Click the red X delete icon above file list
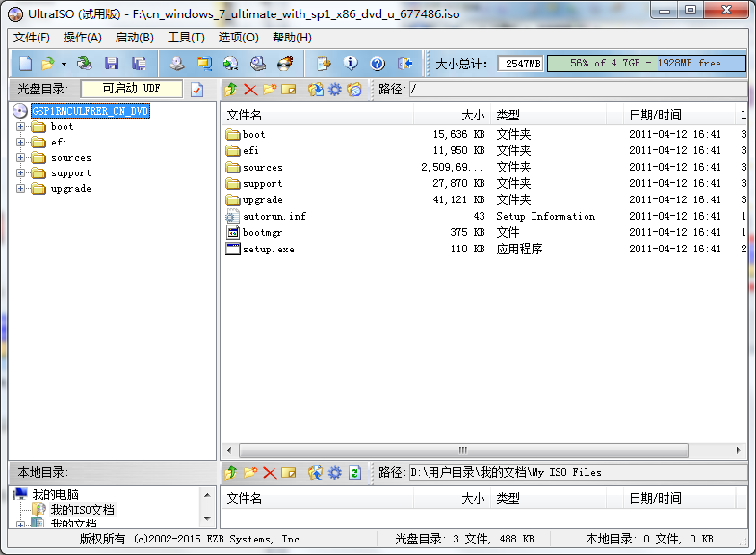Screen dimensions: 756x555 click(x=250, y=90)
